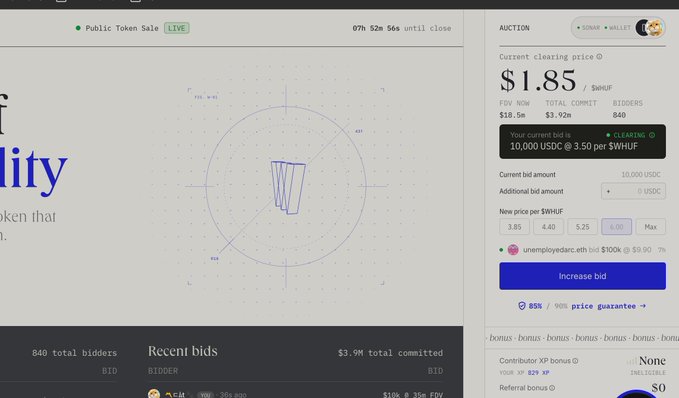This screenshot has height=398, width=679.
Task: Click the $0 referral bonus value
Action: coord(658,388)
